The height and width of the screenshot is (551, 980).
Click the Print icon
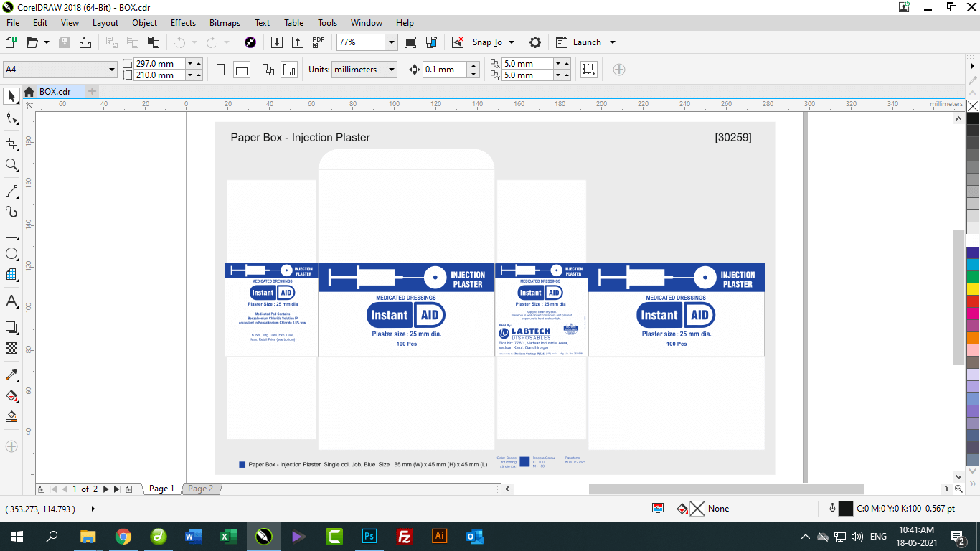click(x=85, y=42)
